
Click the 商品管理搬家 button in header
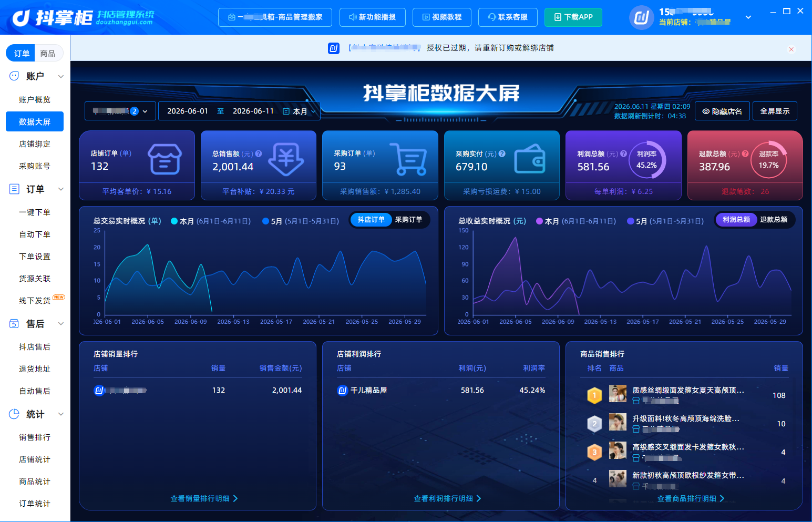[275, 17]
